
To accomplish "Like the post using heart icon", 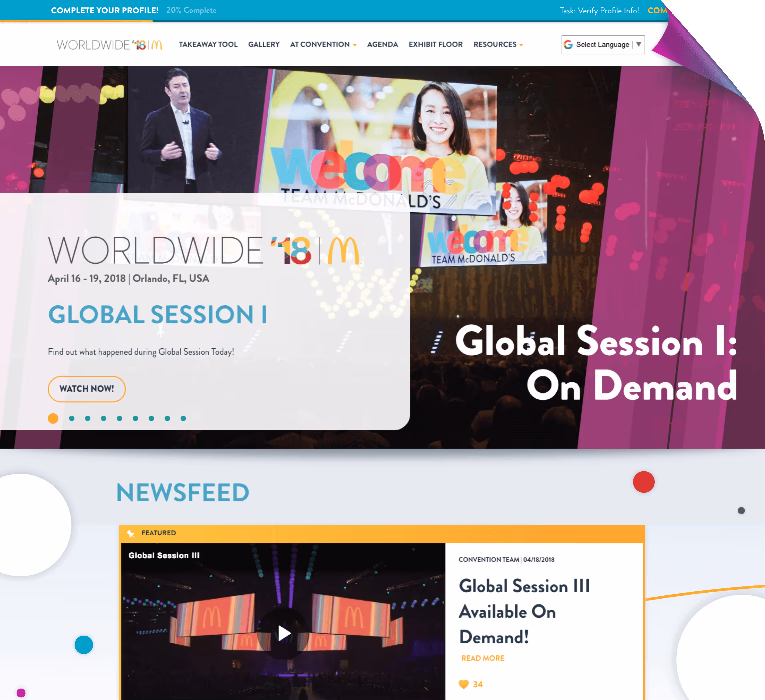I will pos(463,684).
